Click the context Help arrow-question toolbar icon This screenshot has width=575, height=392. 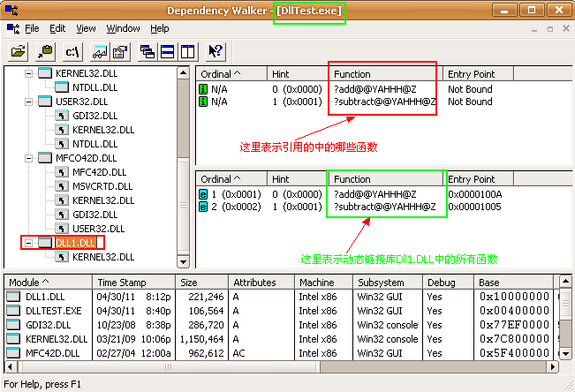(216, 51)
